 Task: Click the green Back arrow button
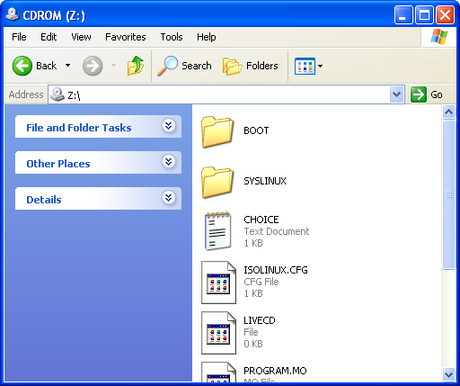22,66
